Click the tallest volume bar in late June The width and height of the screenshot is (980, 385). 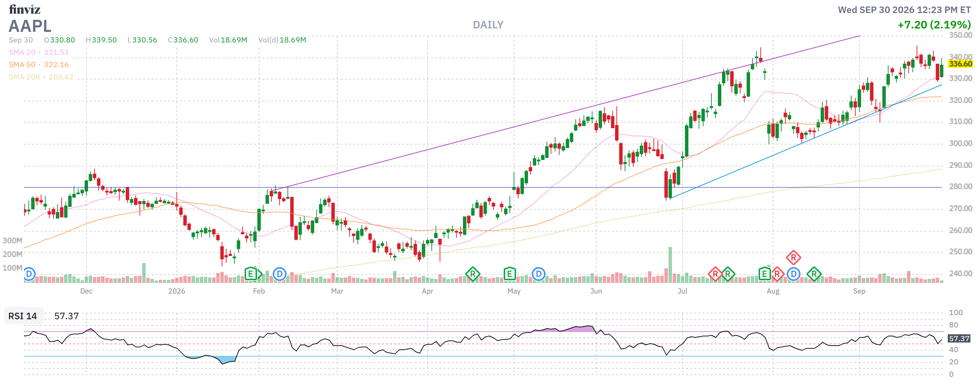(x=670, y=265)
